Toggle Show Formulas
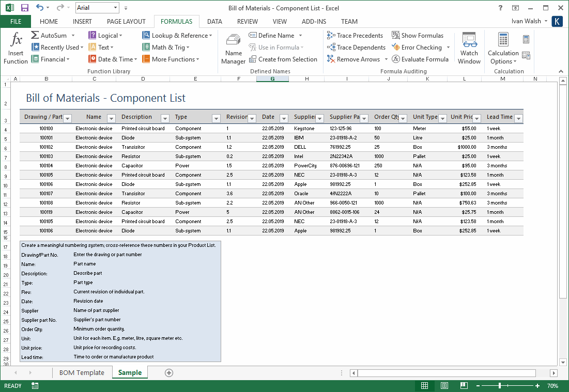This screenshot has height=392, width=569. [418, 36]
